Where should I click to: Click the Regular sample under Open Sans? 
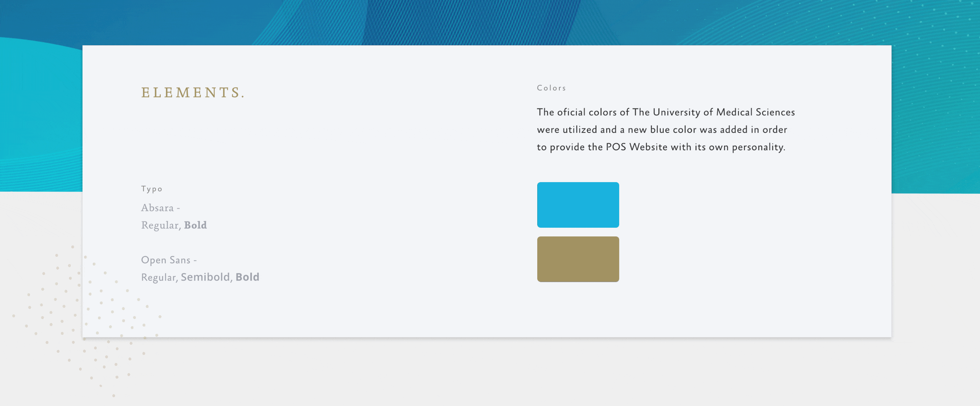tap(158, 278)
